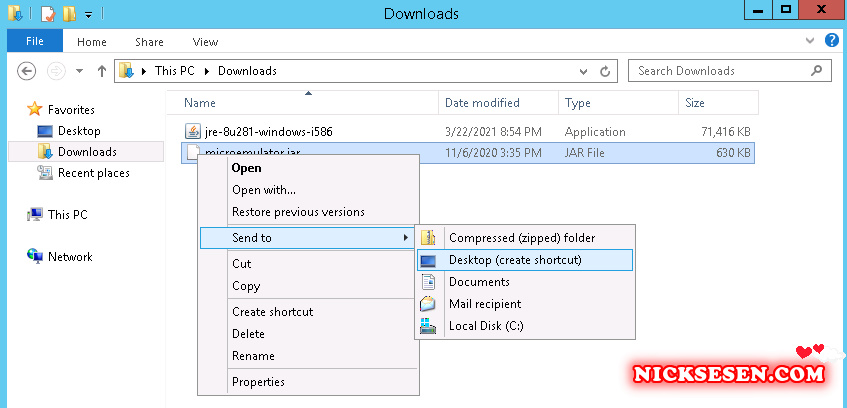Click the Compressed (zipped) folder icon
This screenshot has height=408, width=847.
tap(429, 238)
